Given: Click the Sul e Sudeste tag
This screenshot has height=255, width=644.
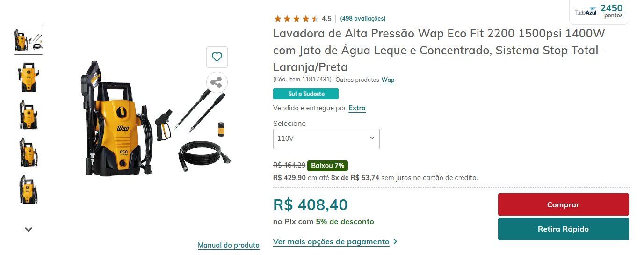Looking at the screenshot, I should [306, 94].
